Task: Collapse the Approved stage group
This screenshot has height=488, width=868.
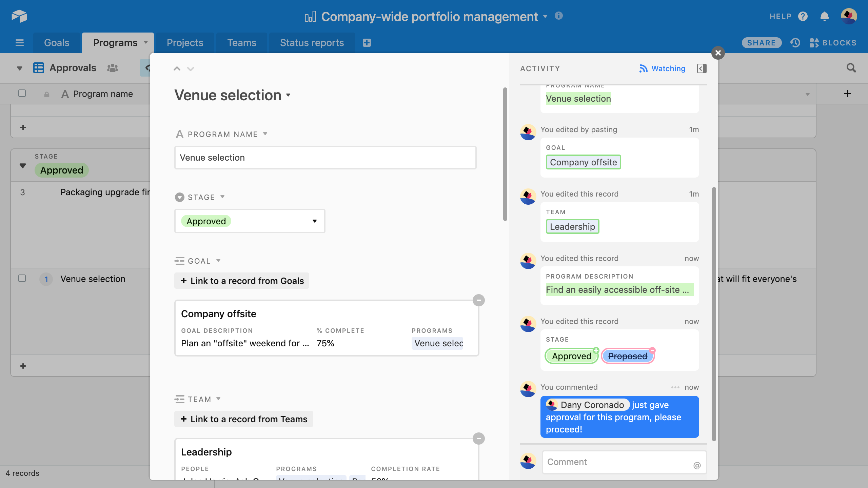Action: pos(23,166)
